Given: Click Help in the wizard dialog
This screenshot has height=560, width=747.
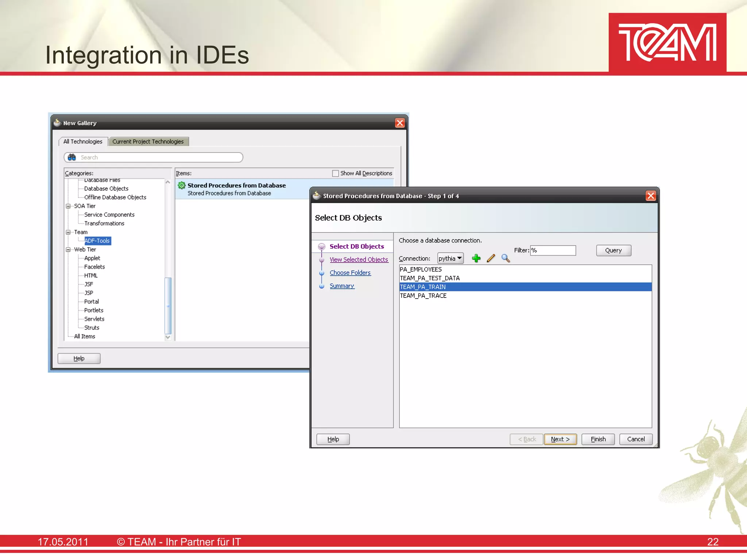Looking at the screenshot, I should 333,439.
